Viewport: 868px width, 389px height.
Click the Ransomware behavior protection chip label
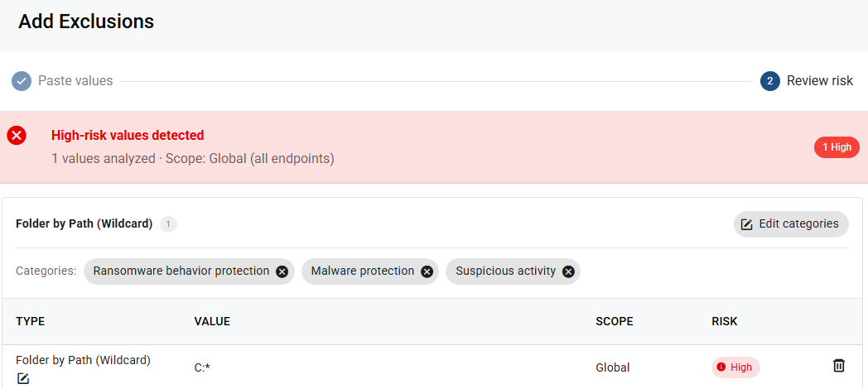pos(181,271)
